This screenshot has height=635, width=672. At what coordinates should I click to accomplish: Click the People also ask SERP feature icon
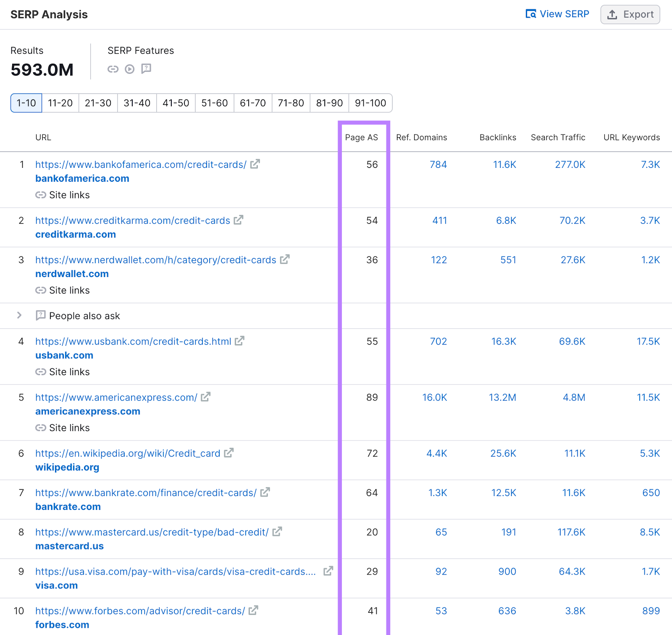146,68
